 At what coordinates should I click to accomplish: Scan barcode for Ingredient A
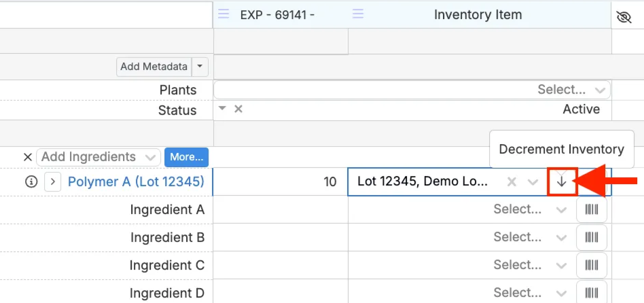pyautogui.click(x=592, y=209)
